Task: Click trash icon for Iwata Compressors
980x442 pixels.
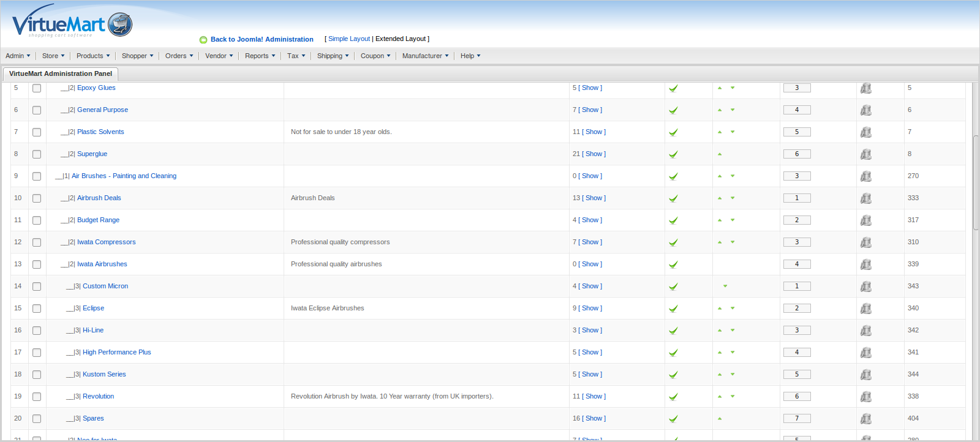Action: 866,242
